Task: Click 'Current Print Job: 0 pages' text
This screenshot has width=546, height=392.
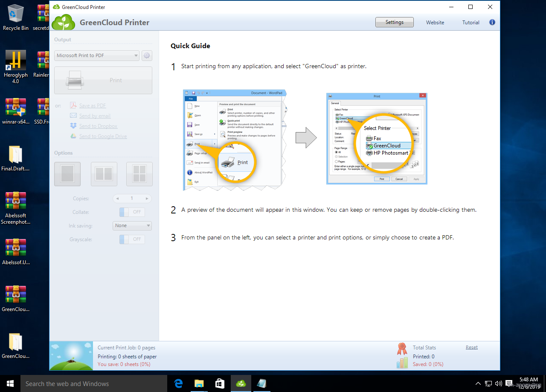Action: (127, 348)
